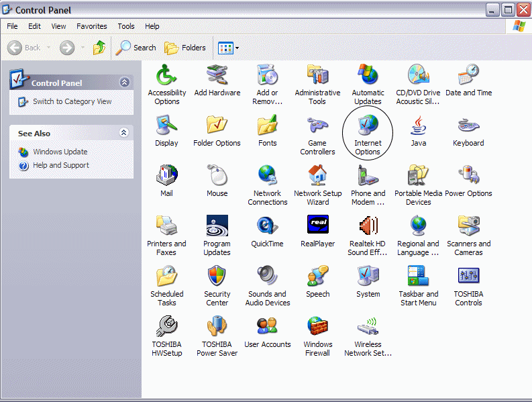Open the Favorites menu

(91, 26)
